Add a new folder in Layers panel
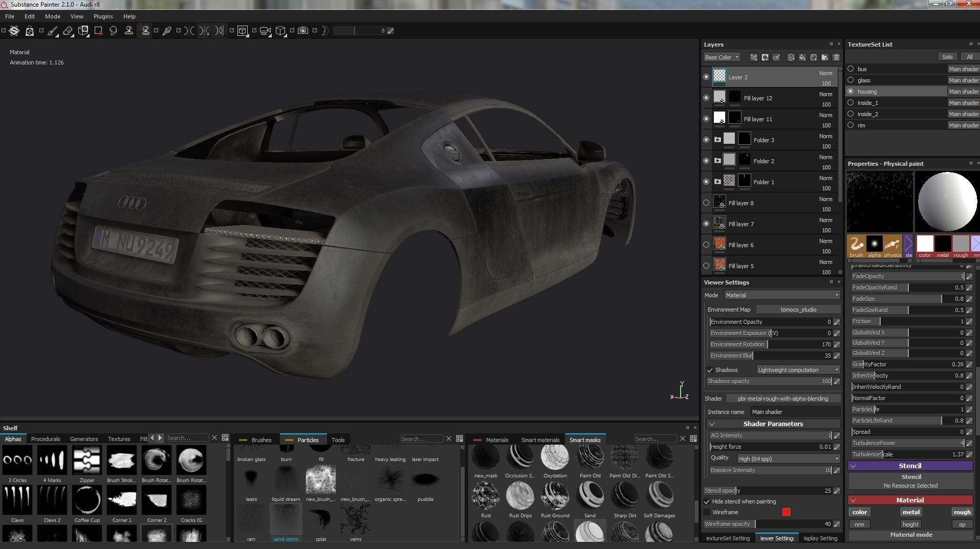The width and height of the screenshot is (980, 549). pyautogui.click(x=825, y=57)
